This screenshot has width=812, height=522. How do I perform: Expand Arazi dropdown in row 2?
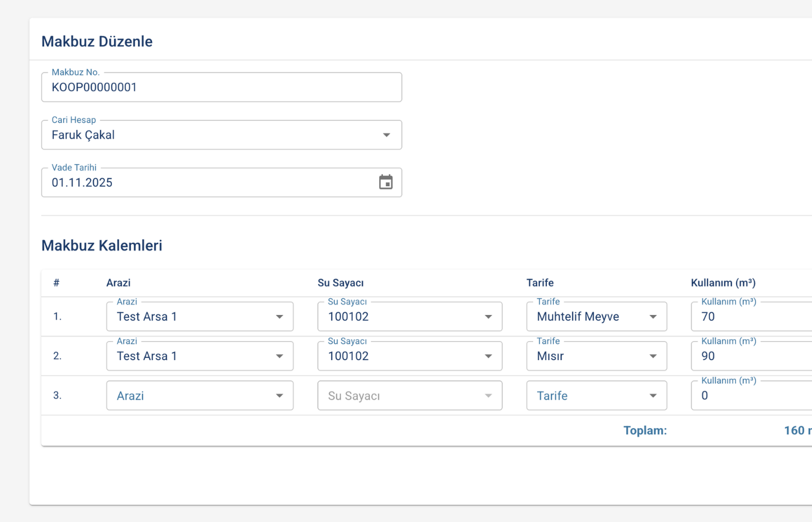(200, 356)
